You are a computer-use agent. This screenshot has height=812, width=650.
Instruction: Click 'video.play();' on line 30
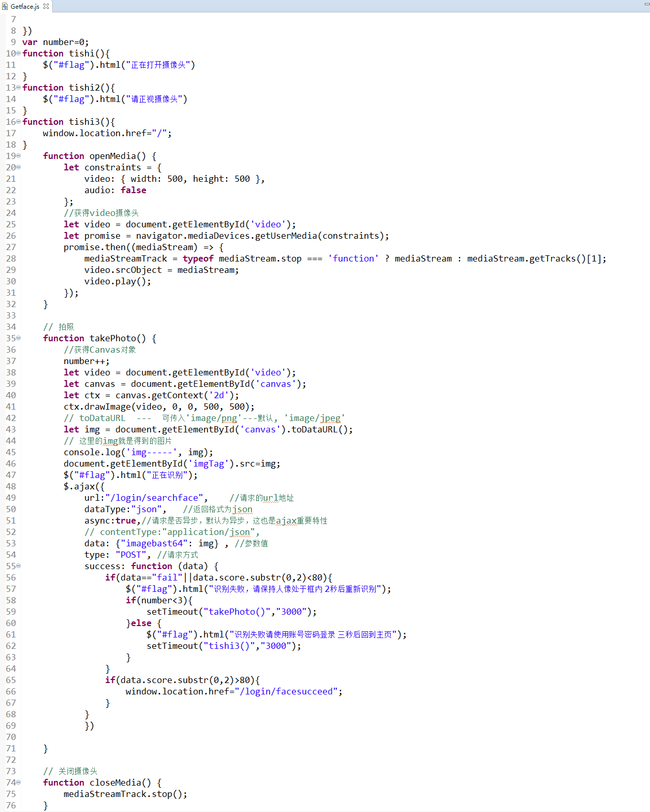[x=117, y=281]
